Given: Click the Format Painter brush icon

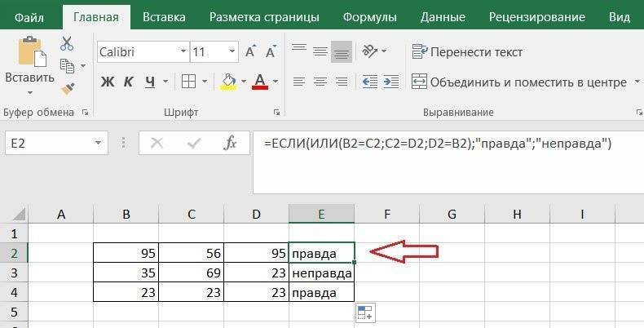Looking at the screenshot, I should [67, 87].
